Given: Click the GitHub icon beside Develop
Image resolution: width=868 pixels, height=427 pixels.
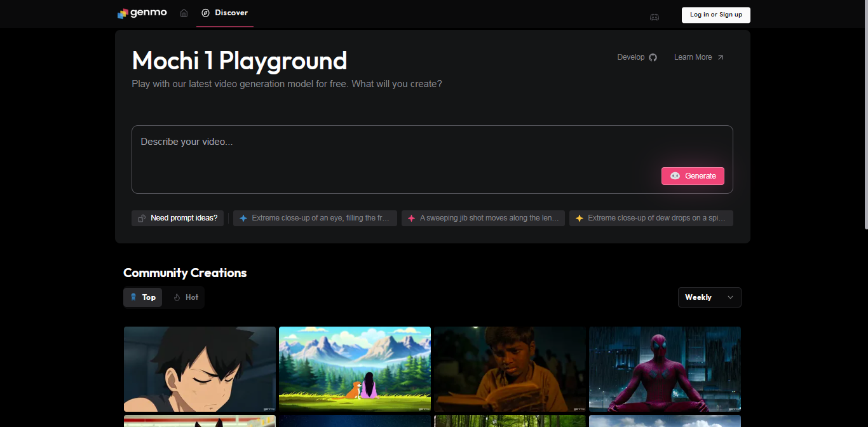Looking at the screenshot, I should click(x=653, y=57).
